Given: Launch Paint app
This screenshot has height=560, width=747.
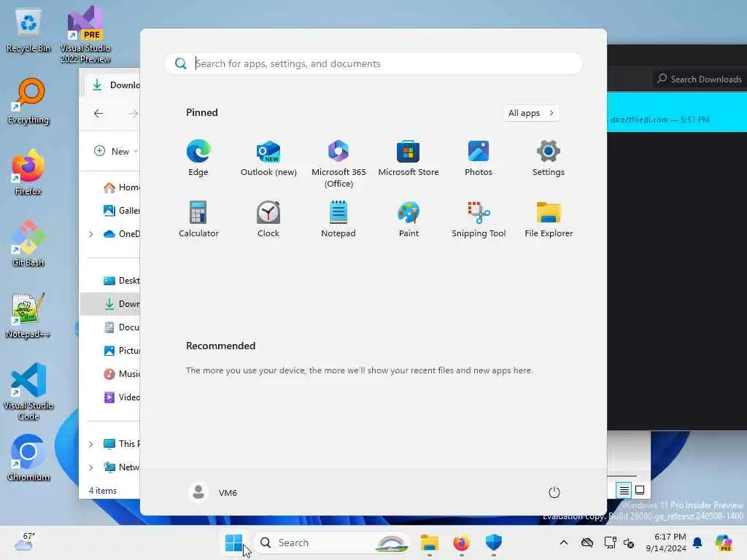Looking at the screenshot, I should tap(409, 219).
